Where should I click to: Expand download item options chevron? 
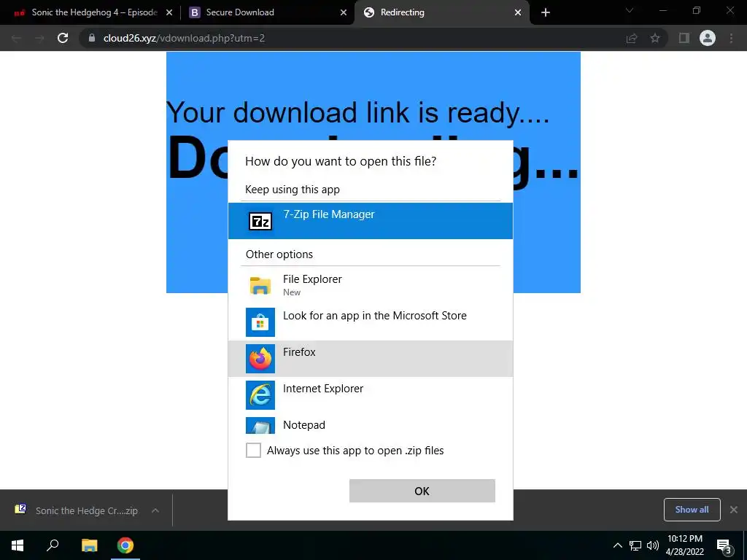pos(155,510)
